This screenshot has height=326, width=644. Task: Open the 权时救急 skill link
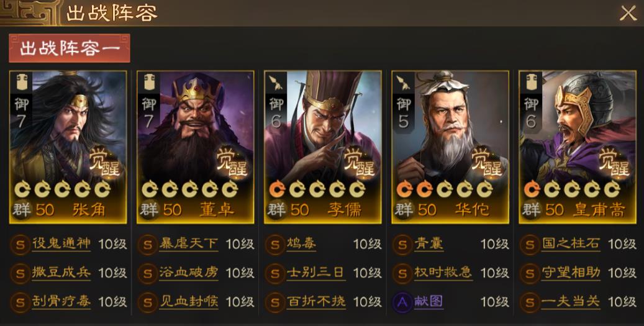[x=443, y=273]
